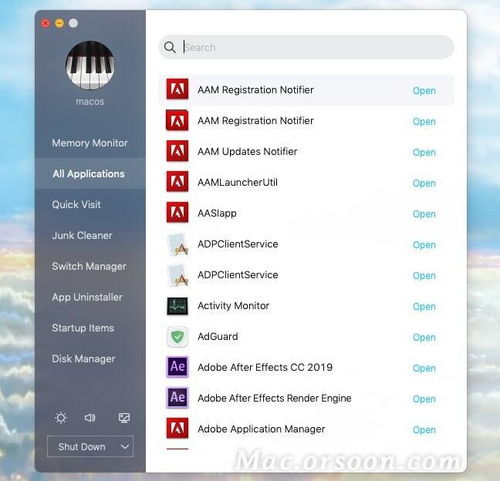500x481 pixels.
Task: Open Startup Items panel
Action: pos(83,328)
